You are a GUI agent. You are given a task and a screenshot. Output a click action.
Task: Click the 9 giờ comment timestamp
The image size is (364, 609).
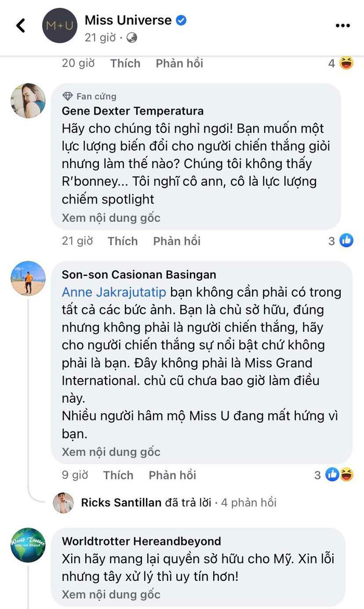[75, 475]
